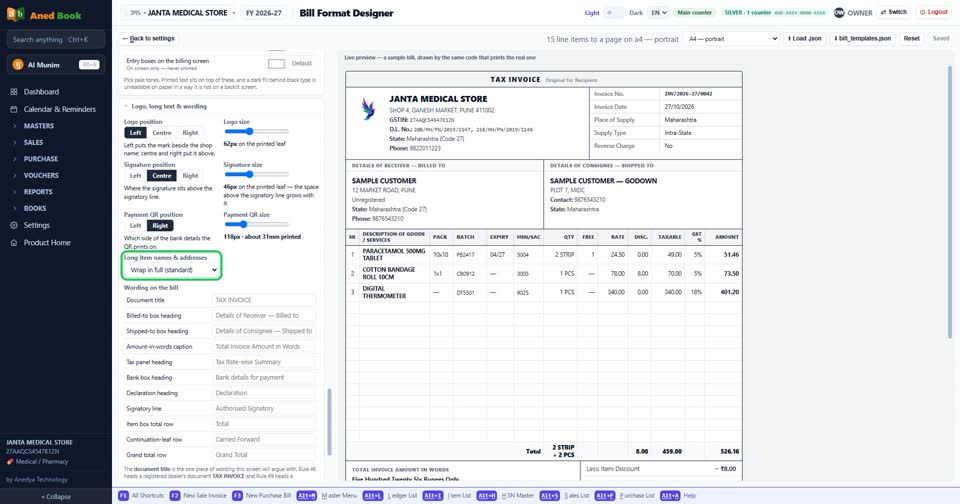Click the Alt+A Help badge
This screenshot has height=504, width=960.
(x=670, y=495)
